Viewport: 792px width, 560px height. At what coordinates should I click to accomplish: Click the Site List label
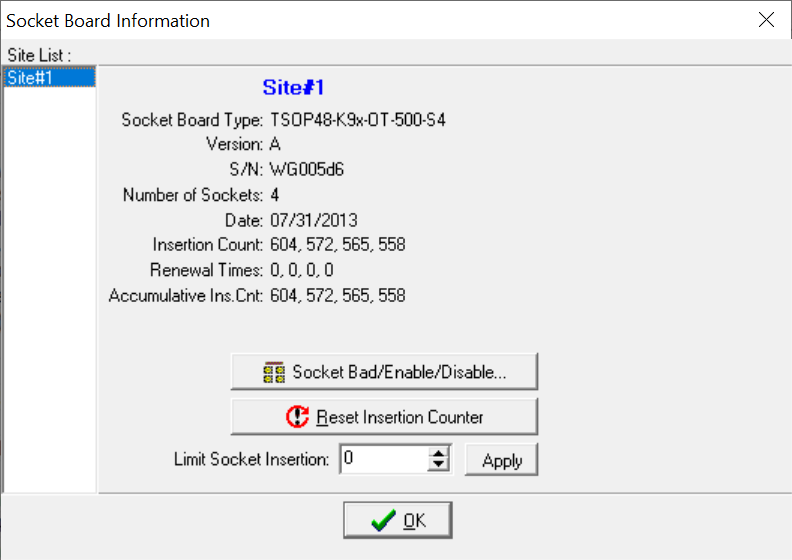click(x=39, y=55)
